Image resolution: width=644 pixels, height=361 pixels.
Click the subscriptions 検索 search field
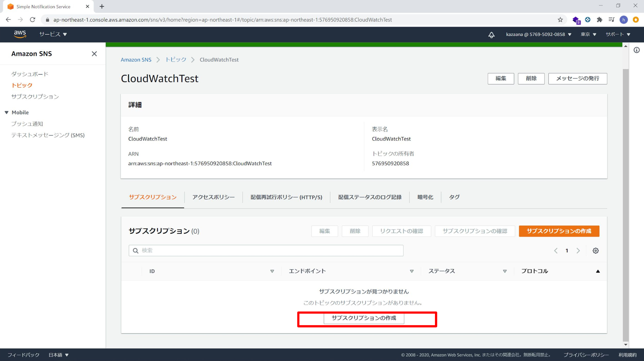click(x=266, y=250)
